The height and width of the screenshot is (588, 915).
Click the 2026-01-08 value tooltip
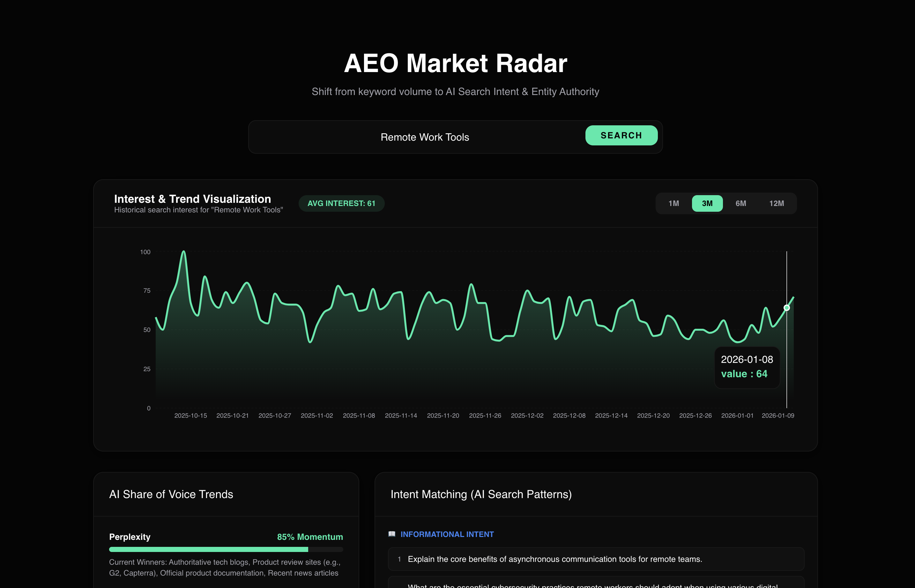747,367
